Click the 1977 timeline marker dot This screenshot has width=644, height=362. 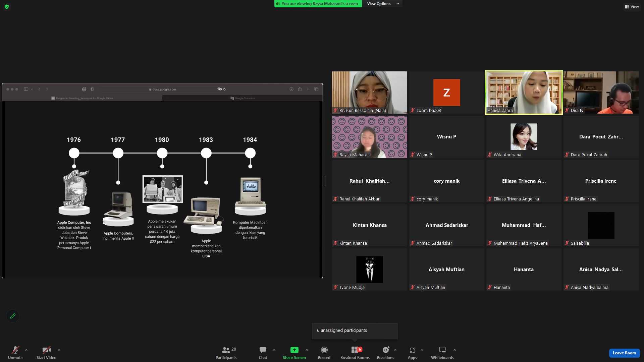click(118, 153)
